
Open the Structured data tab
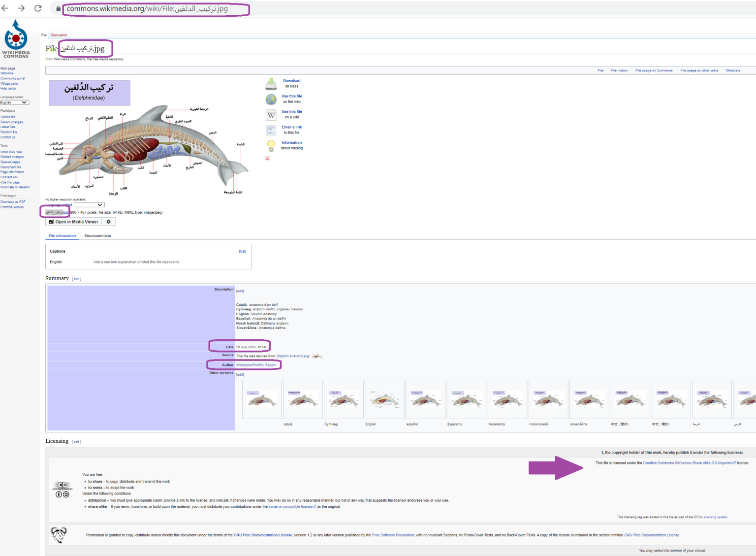pyautogui.click(x=97, y=236)
